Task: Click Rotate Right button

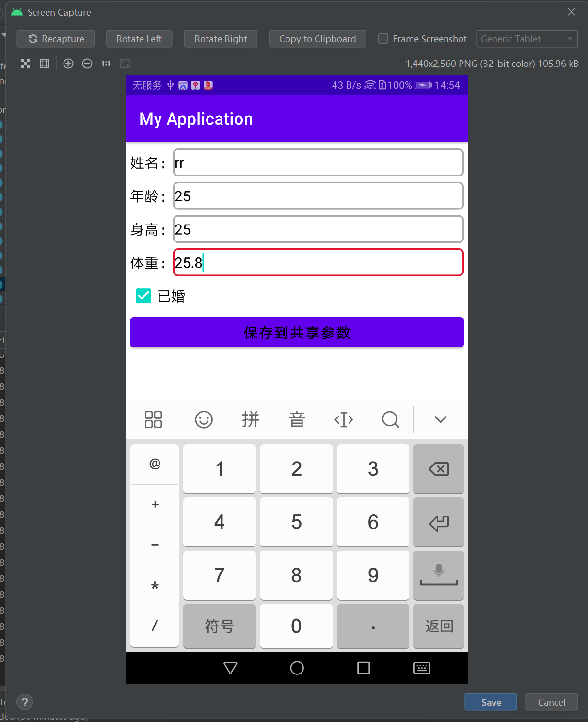Action: point(221,39)
